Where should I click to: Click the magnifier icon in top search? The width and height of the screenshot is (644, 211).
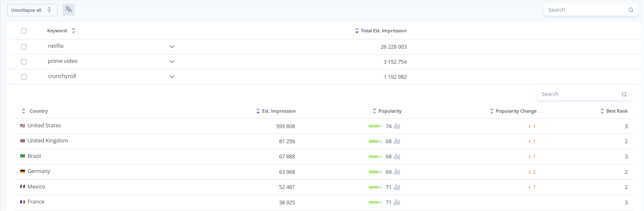(x=631, y=10)
